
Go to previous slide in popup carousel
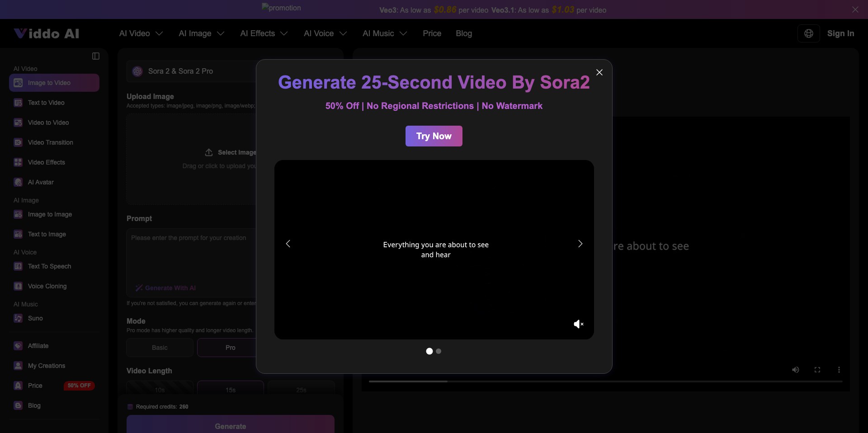coord(288,244)
